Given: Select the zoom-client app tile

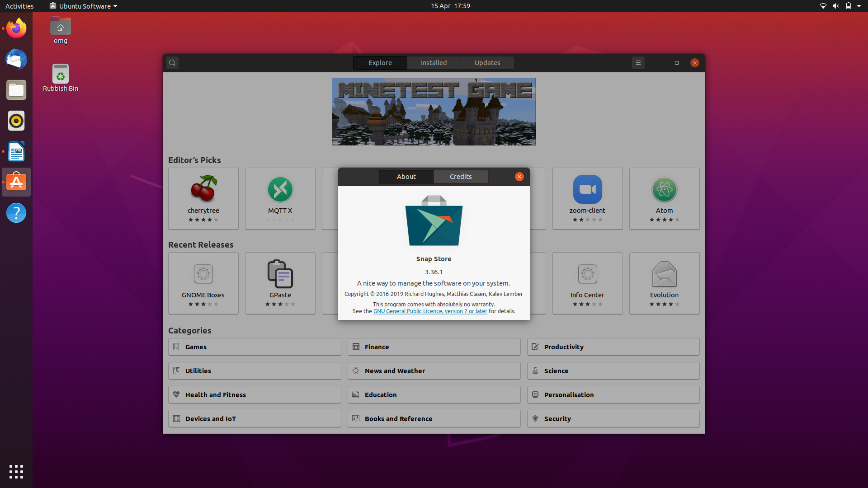Looking at the screenshot, I should (587, 199).
